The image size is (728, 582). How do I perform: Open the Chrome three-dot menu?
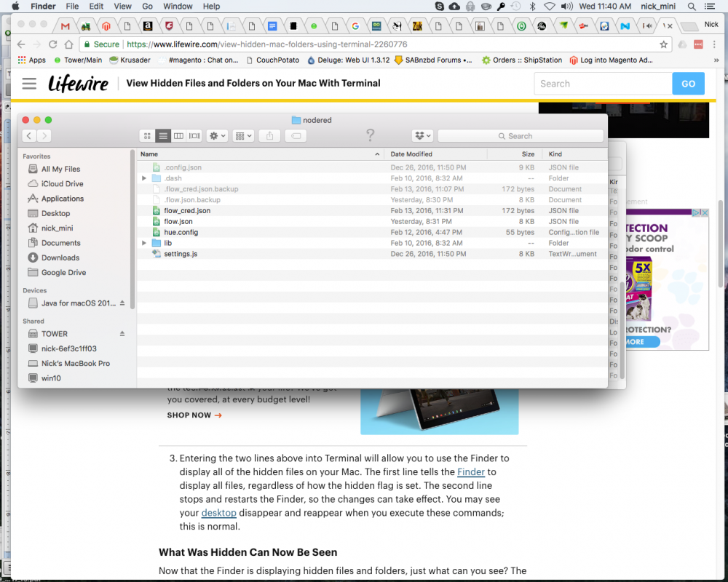(714, 44)
